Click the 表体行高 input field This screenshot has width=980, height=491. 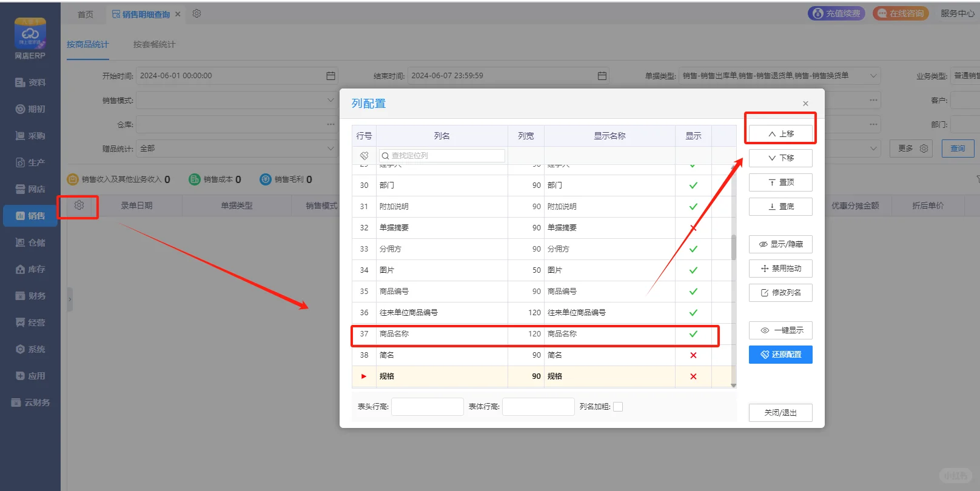539,407
